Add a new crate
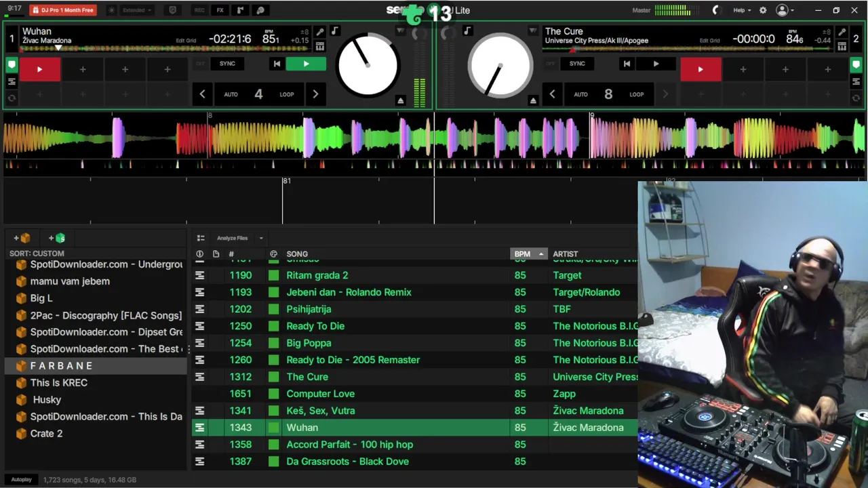The image size is (868, 488). point(22,238)
